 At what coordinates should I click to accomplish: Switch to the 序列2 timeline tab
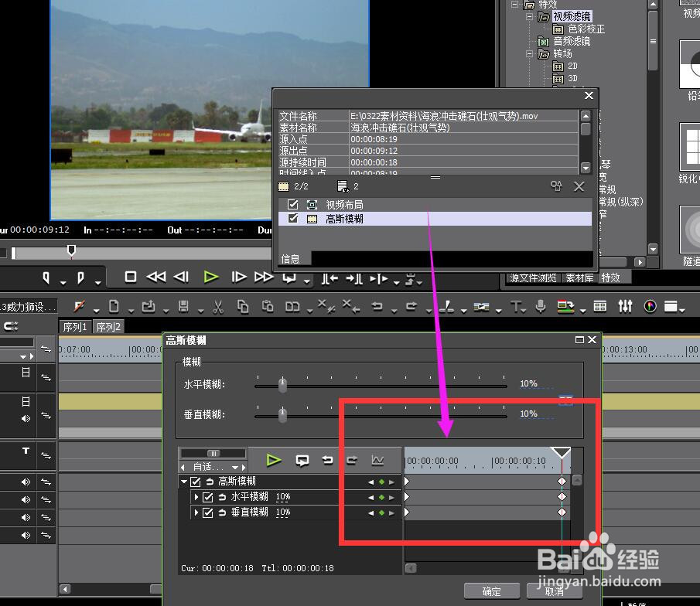coord(108,326)
